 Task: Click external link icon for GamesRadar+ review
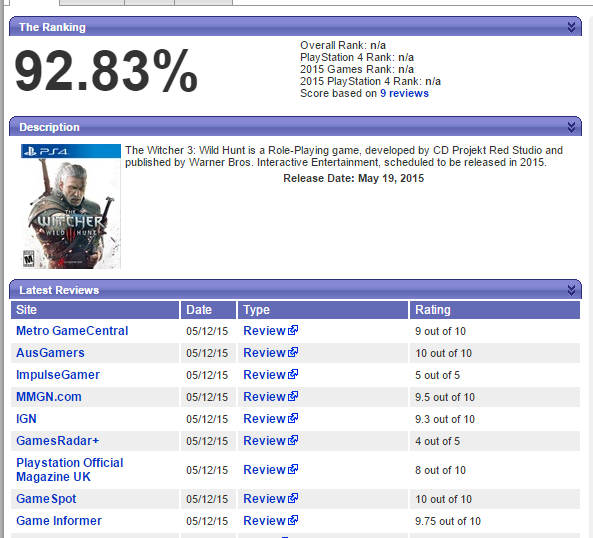pos(293,440)
